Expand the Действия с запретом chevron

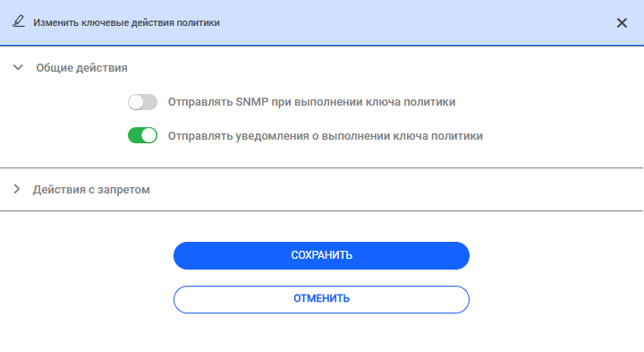[17, 189]
